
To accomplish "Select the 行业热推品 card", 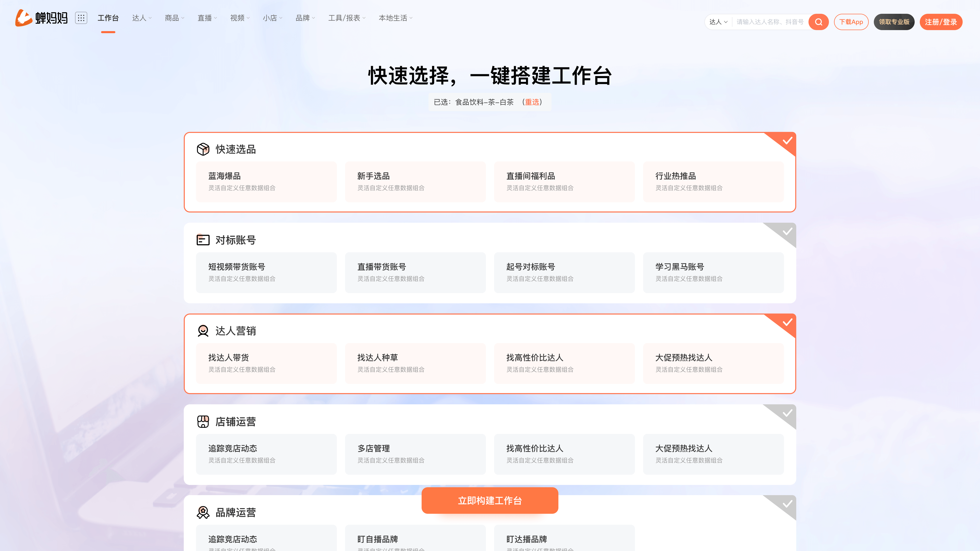I will pos(713,182).
